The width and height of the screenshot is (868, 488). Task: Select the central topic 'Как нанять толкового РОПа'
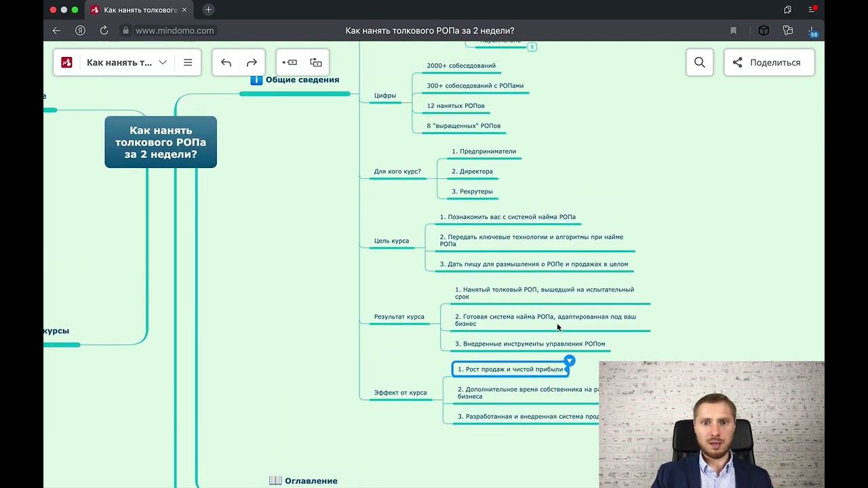161,142
